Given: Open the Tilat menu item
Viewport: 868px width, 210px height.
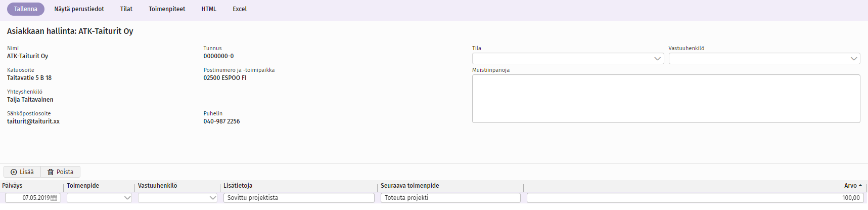Looking at the screenshot, I should [x=126, y=9].
